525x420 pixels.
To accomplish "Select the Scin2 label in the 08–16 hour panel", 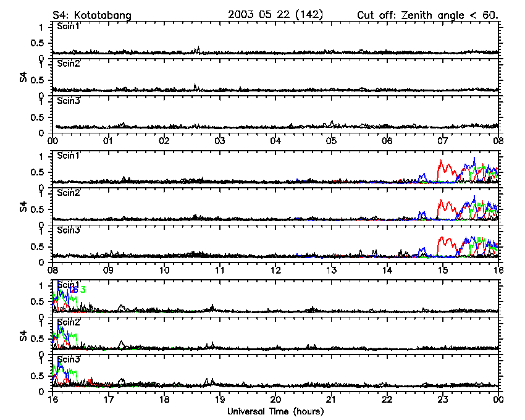I will point(69,193).
